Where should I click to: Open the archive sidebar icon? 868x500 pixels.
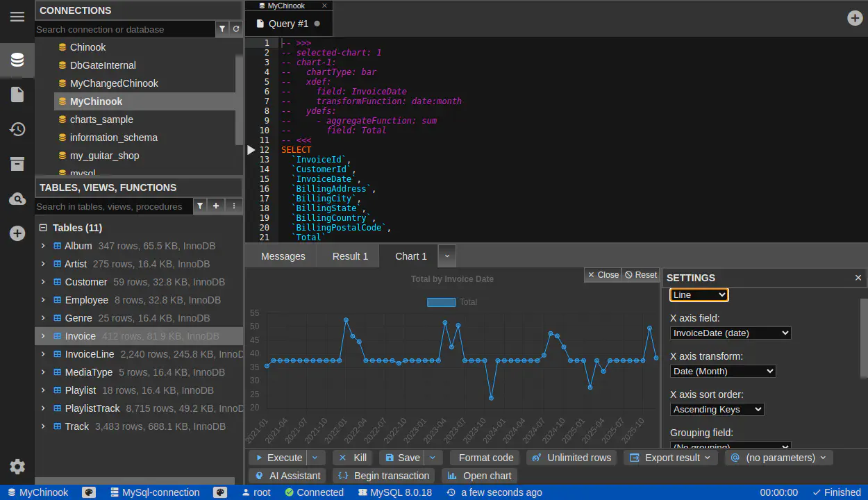coord(17,164)
